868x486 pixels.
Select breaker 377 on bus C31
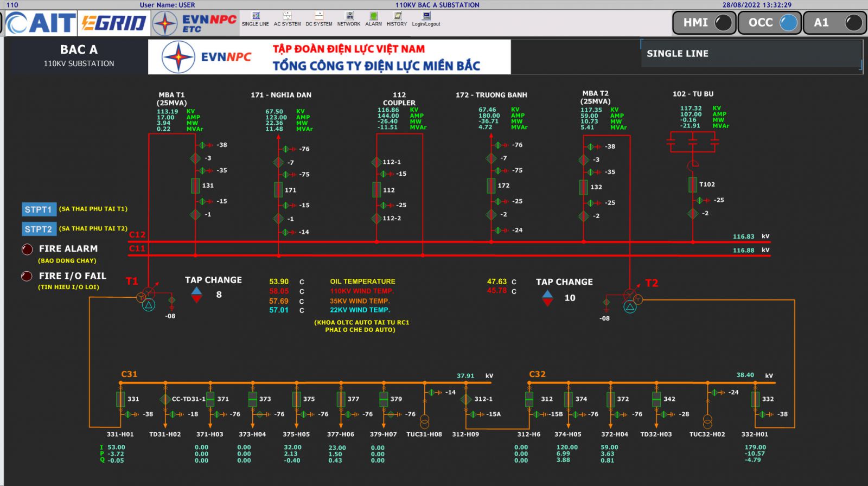341,399
